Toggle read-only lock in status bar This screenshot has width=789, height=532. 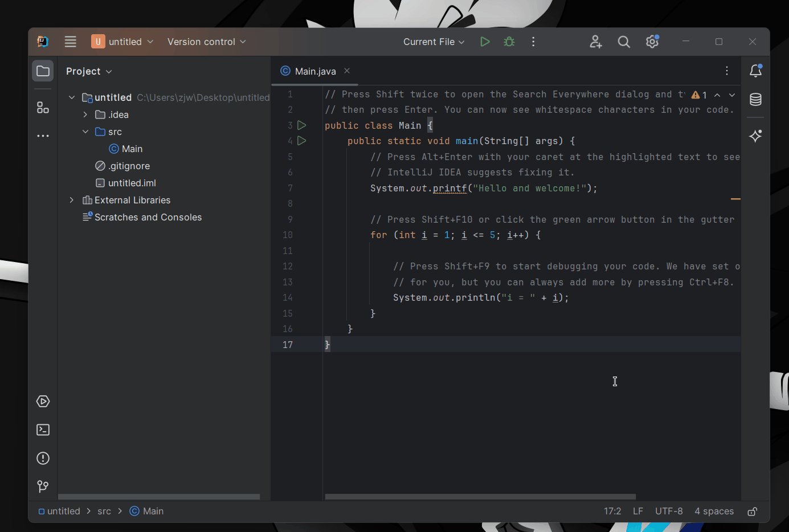(x=752, y=511)
